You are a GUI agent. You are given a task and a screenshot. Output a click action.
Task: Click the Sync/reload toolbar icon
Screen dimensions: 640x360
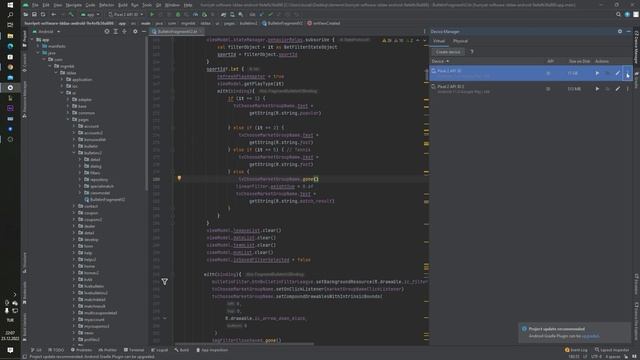tap(43, 14)
